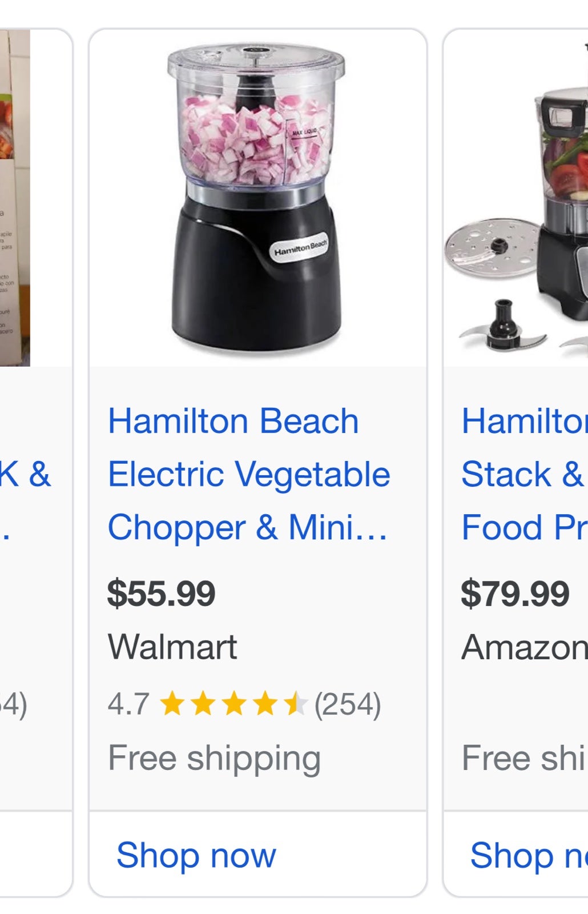
Task: Click the Hamilton Beach logo on the chopper base
Action: point(300,248)
